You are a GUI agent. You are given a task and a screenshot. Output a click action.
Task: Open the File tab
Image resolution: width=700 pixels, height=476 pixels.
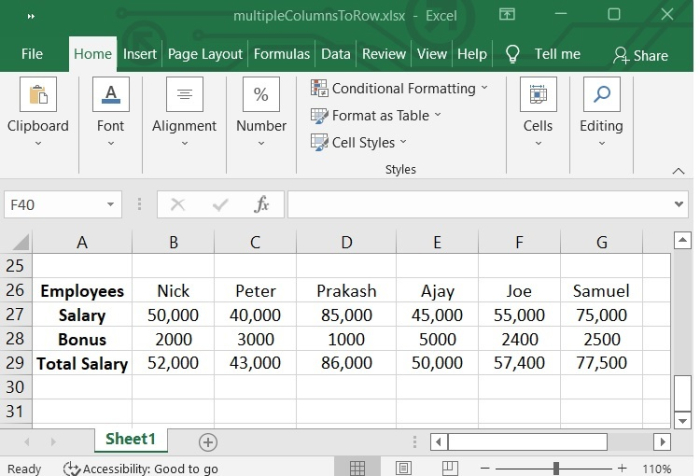pos(32,54)
